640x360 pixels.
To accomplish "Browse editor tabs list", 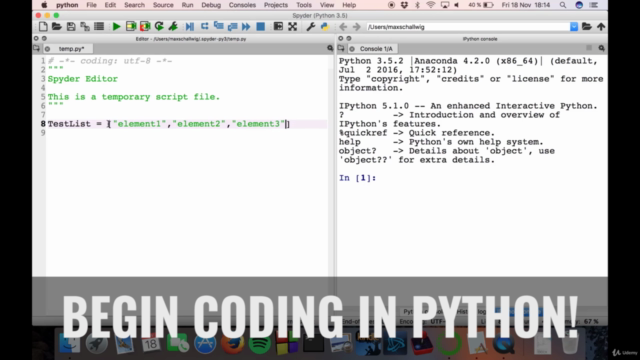I will click(x=36, y=49).
